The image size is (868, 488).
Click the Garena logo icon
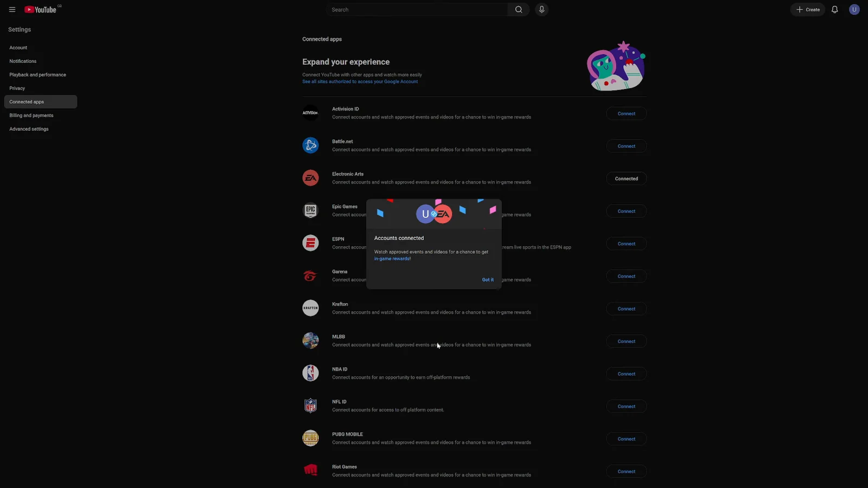[x=310, y=275]
